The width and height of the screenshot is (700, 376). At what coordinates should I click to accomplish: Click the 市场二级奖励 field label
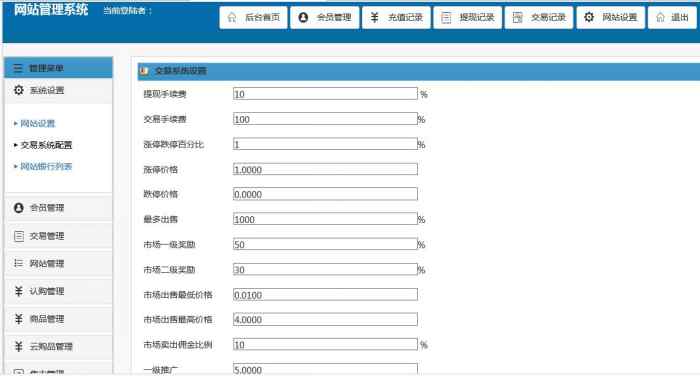[x=169, y=270]
